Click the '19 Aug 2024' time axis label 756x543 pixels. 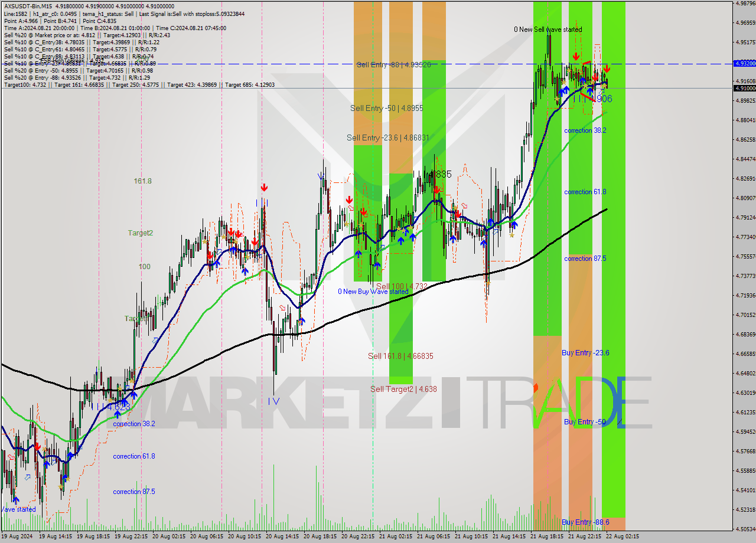pos(18,537)
